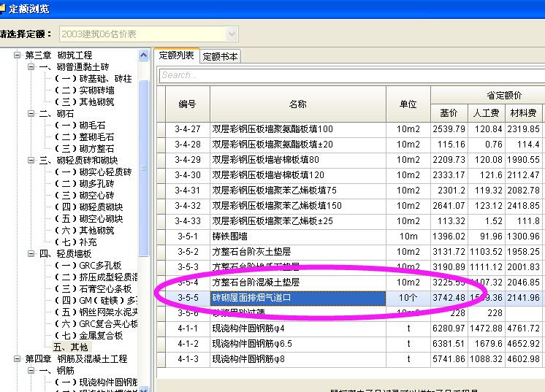Select row 3-4-31 双层彩钢压板墙聚苯乙烯板填75
Screen dimensions: 545x392
point(351,191)
